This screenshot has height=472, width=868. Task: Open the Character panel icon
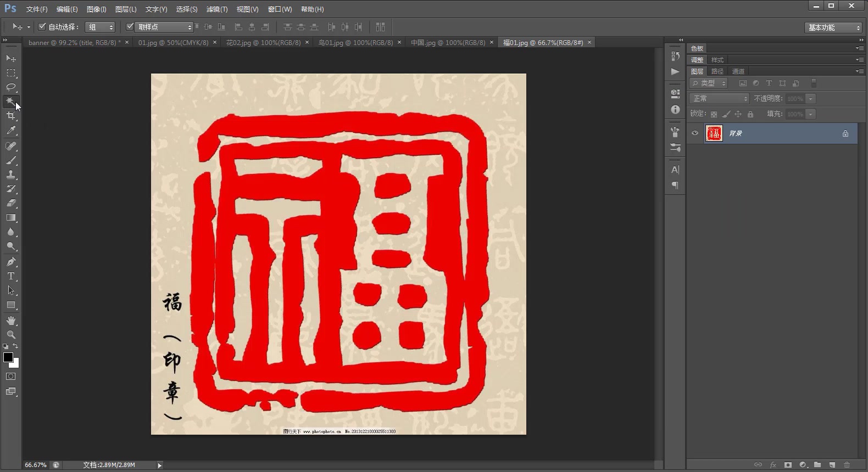675,170
